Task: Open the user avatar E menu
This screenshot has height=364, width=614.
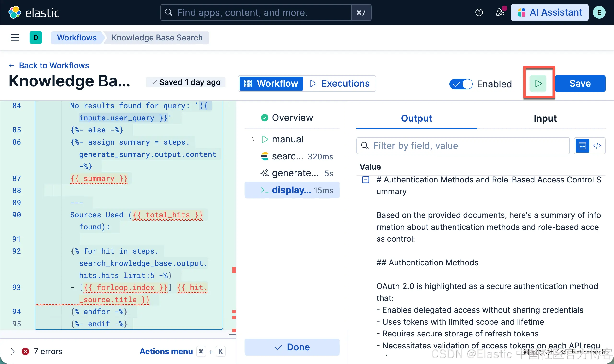Action: pyautogui.click(x=599, y=12)
